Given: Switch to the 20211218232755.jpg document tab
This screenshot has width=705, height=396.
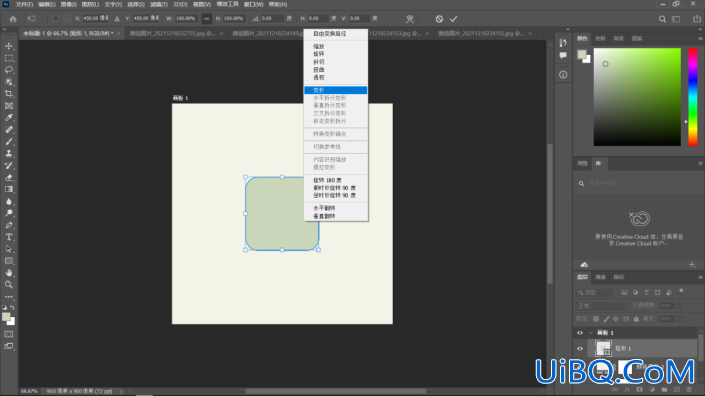Looking at the screenshot, I should coord(172,33).
